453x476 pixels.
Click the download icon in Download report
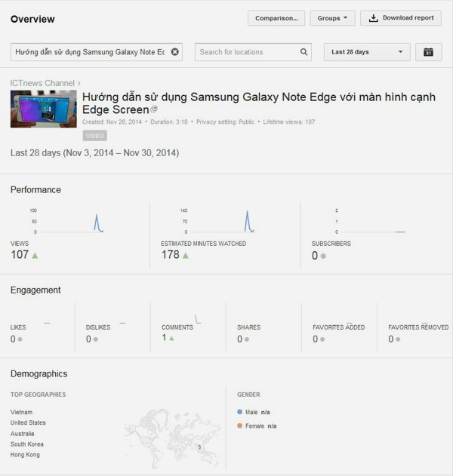(374, 18)
